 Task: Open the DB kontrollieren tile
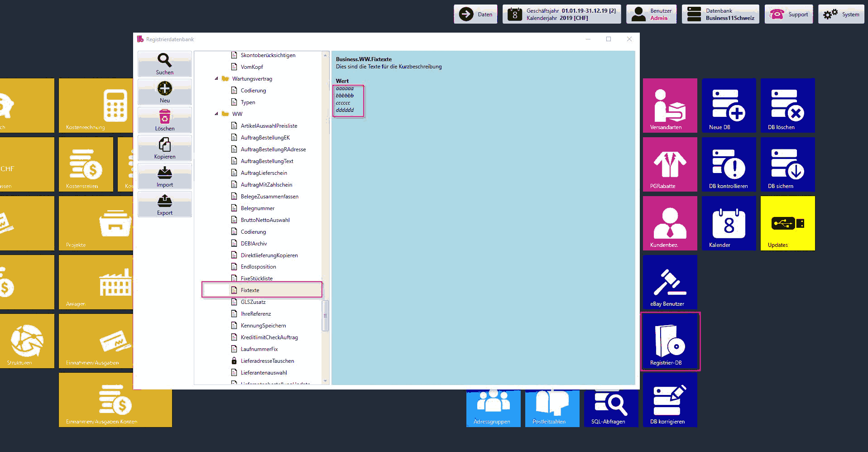(x=729, y=164)
